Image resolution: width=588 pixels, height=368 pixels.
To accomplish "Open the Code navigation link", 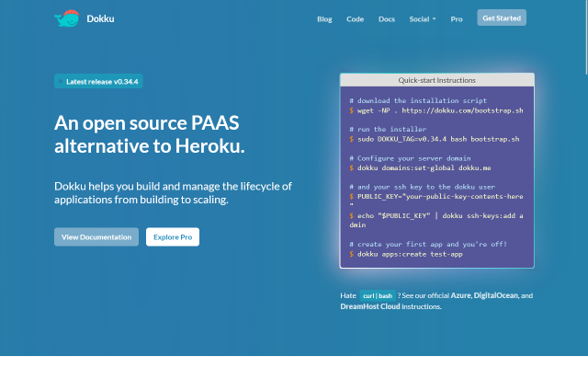I will (x=355, y=19).
